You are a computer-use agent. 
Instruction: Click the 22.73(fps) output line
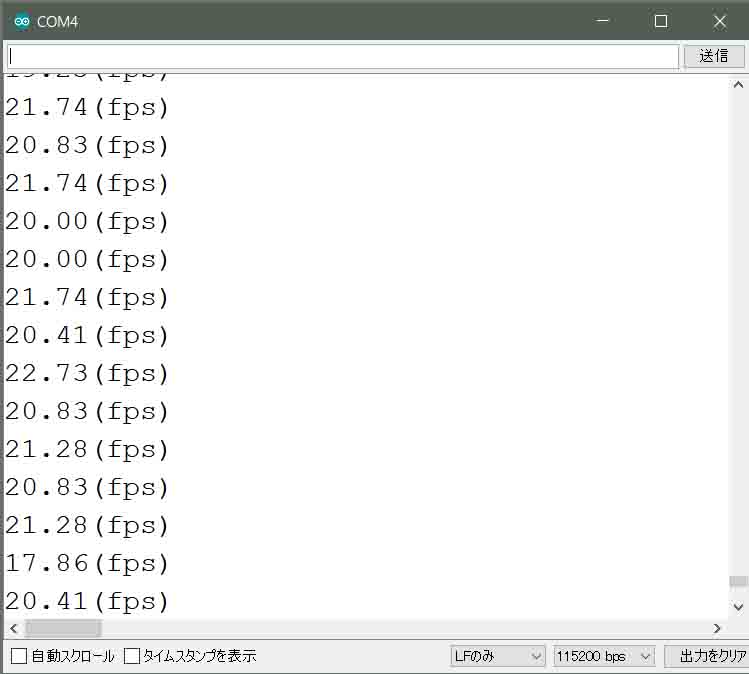[88, 373]
